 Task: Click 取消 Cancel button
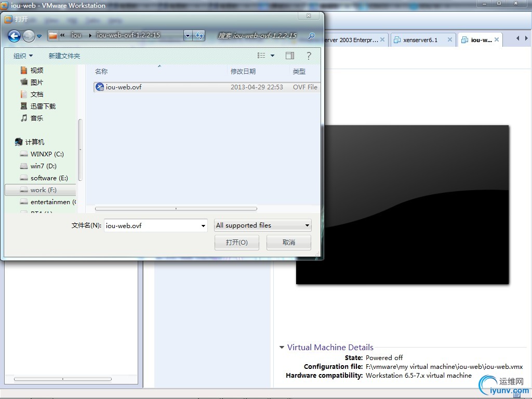click(289, 243)
